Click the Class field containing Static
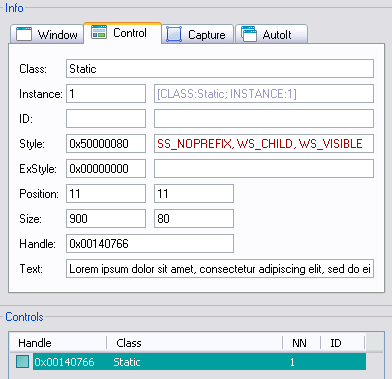Viewport: 392px width, 379px height. coord(220,69)
